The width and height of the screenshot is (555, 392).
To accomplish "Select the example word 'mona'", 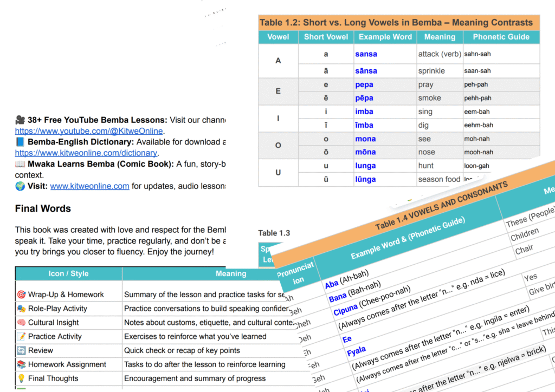I will pyautogui.click(x=365, y=139).
